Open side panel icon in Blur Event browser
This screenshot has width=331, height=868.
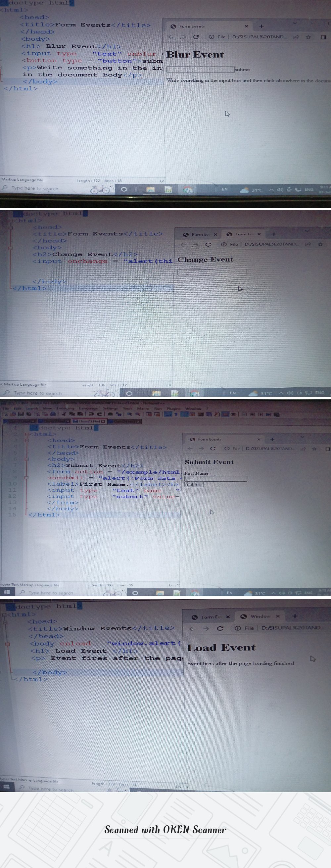(323, 37)
